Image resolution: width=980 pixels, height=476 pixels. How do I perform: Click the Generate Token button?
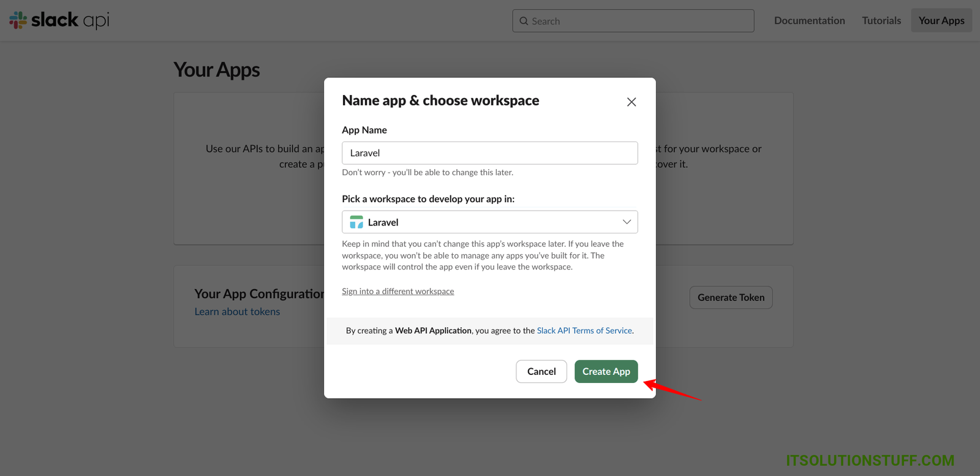[x=731, y=298]
